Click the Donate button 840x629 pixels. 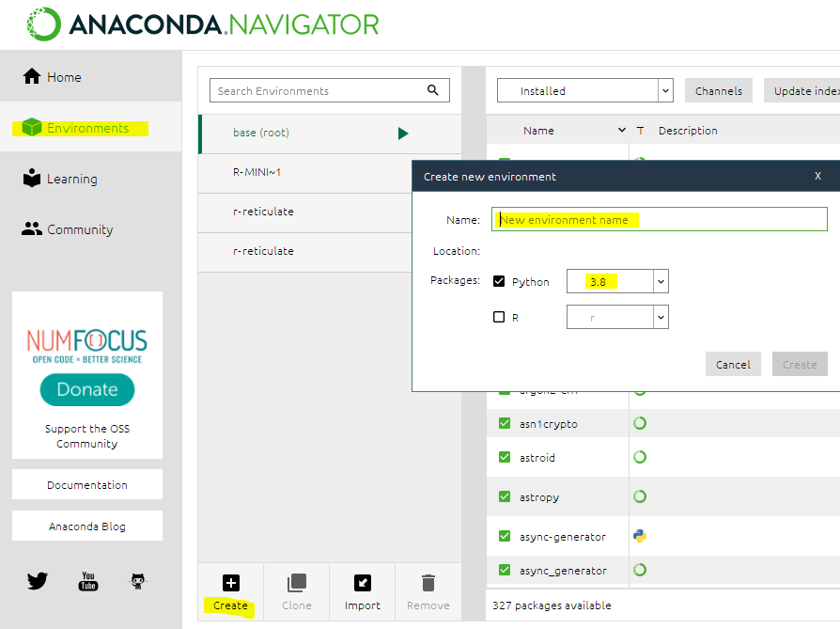tap(87, 389)
